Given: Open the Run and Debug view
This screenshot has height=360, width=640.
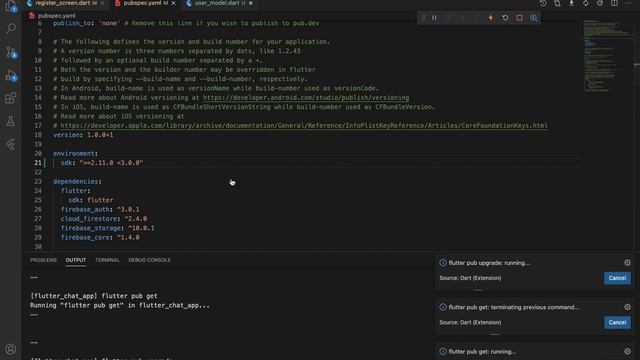Looking at the screenshot, I should pyautogui.click(x=11, y=76).
